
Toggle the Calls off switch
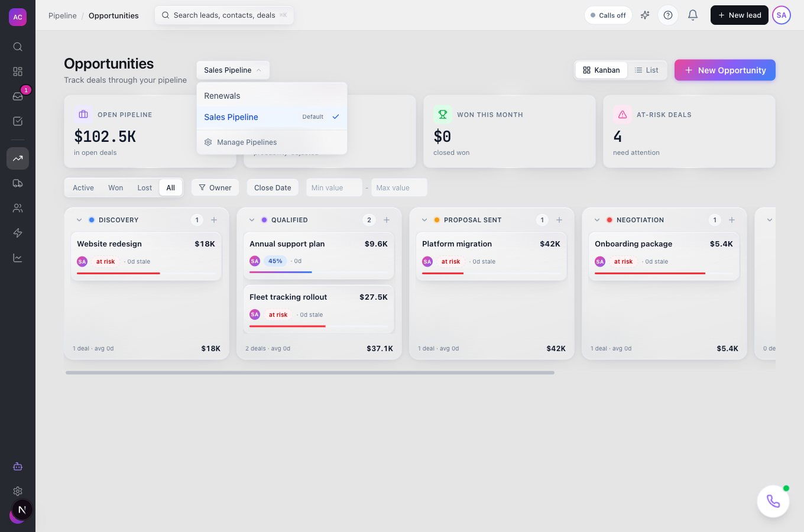click(x=608, y=15)
